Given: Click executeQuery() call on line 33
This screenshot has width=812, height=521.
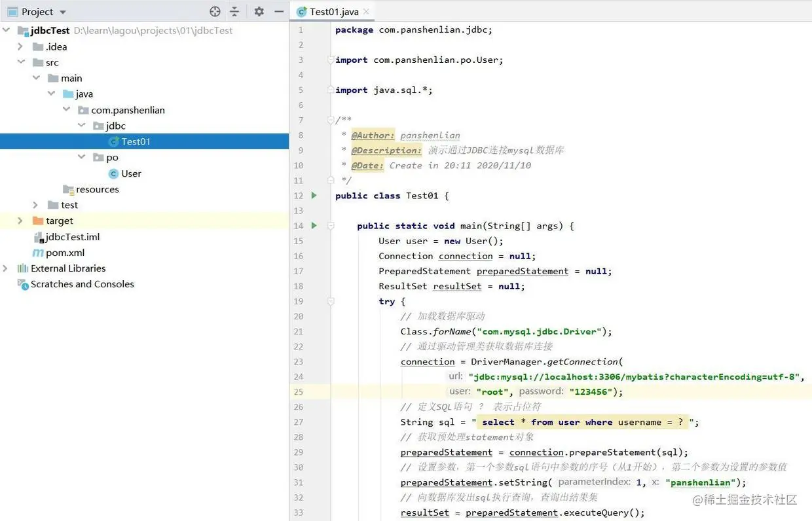Looking at the screenshot, I should tap(604, 512).
